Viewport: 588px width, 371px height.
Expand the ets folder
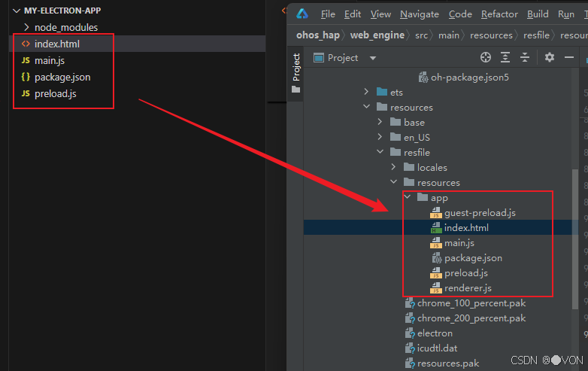[x=366, y=92]
